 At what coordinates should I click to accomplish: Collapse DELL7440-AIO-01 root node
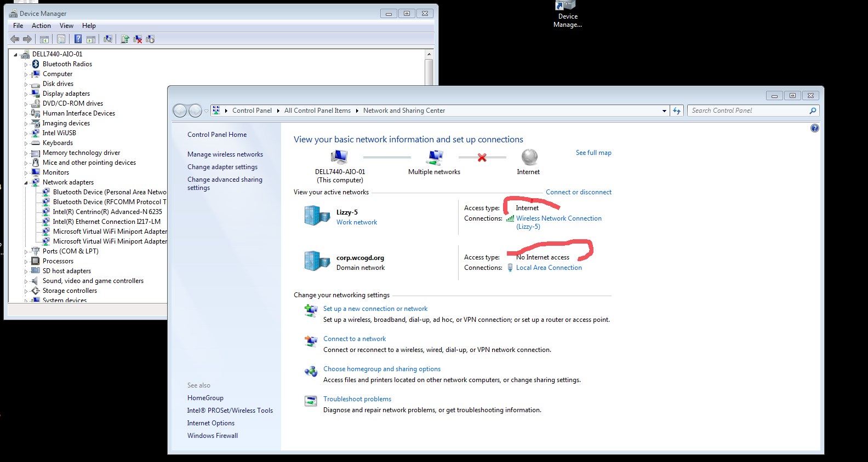[16, 55]
